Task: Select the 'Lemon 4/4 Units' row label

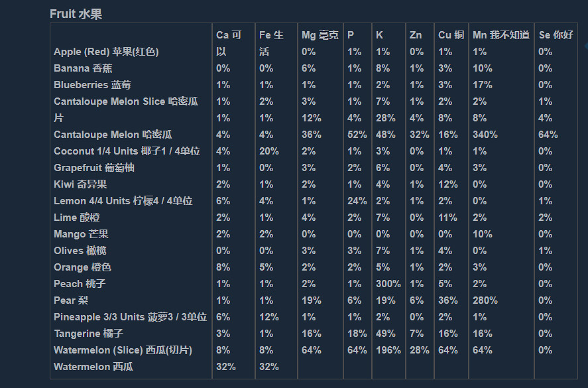Action: click(123, 201)
